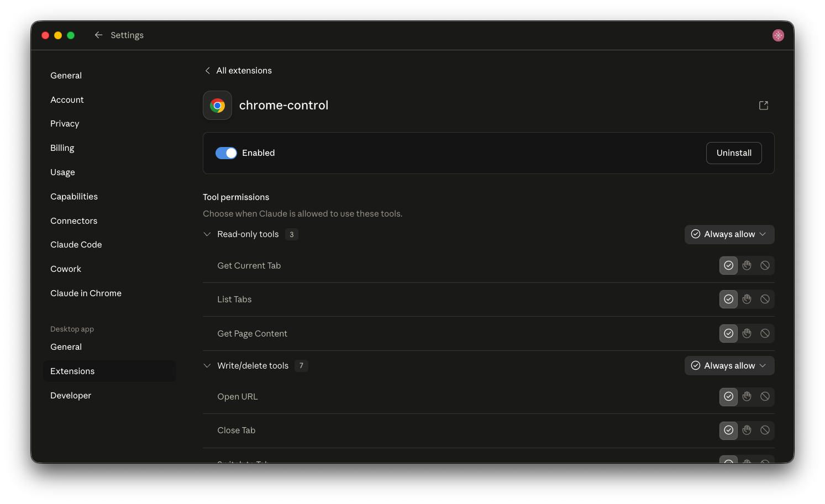Click the Uninstall button

734,153
